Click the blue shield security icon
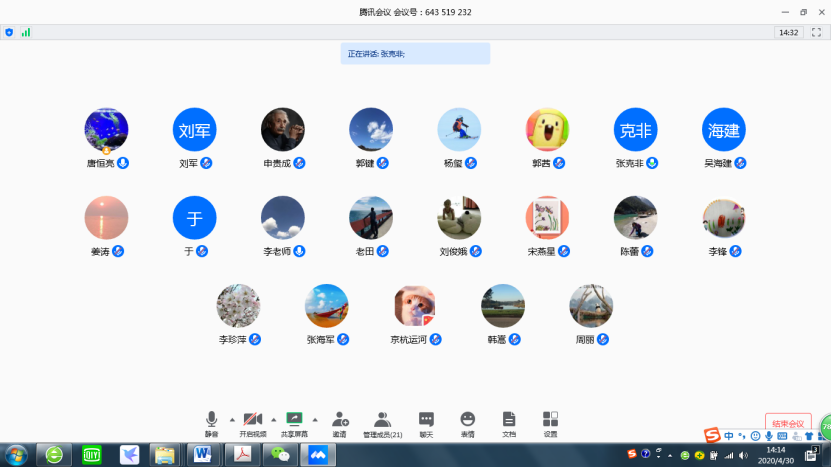 (x=9, y=32)
